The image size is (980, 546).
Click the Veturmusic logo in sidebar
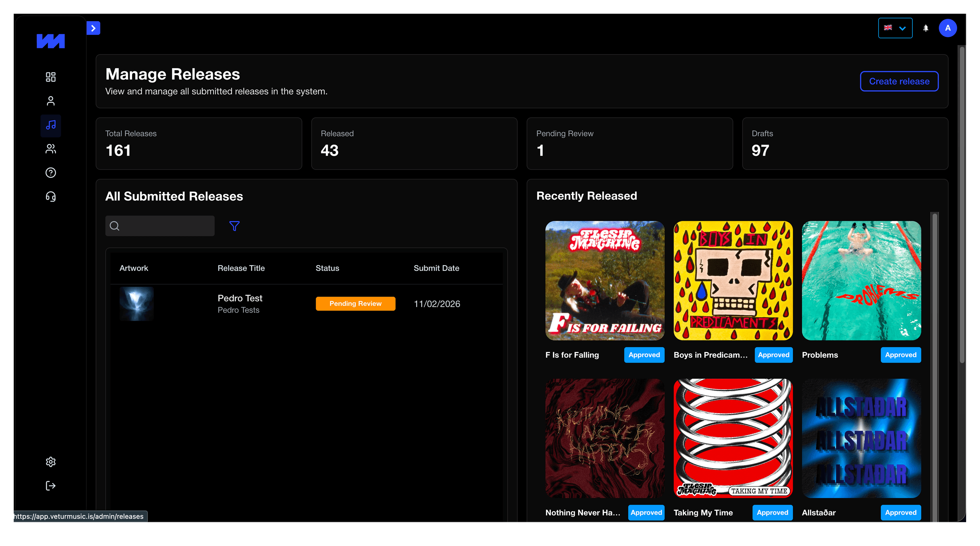pos(51,41)
